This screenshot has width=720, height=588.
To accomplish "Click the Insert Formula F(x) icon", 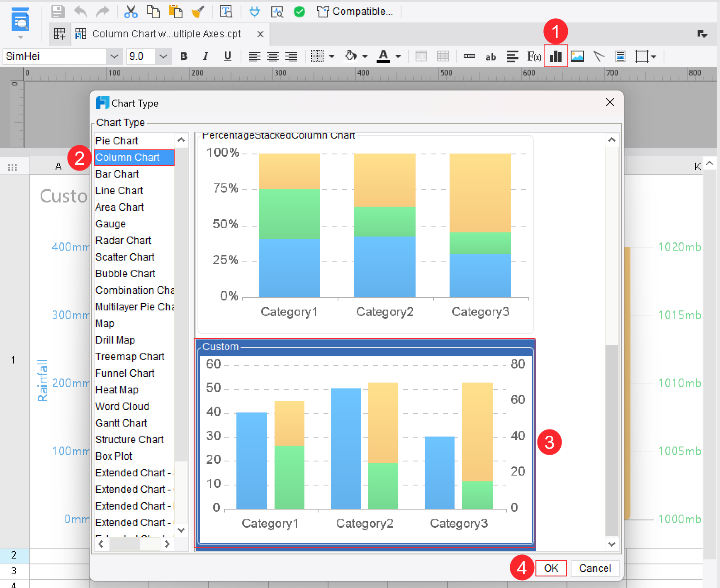I will [x=534, y=56].
